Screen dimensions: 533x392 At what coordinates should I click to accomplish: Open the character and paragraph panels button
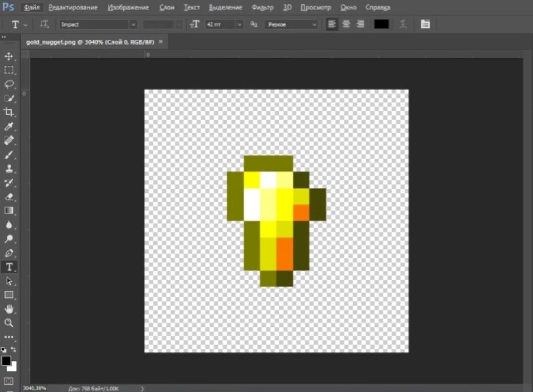(x=425, y=24)
